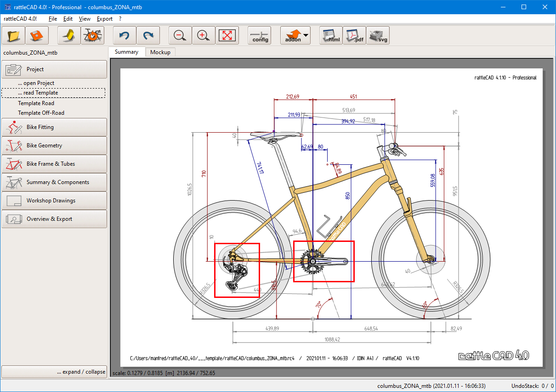Click the project timestamp in bottom status bar
The height and width of the screenshot is (392, 556).
click(431, 386)
